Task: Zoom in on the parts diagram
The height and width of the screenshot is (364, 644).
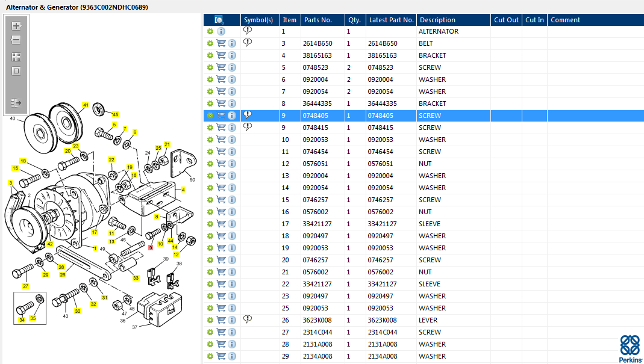Action: pos(16,26)
